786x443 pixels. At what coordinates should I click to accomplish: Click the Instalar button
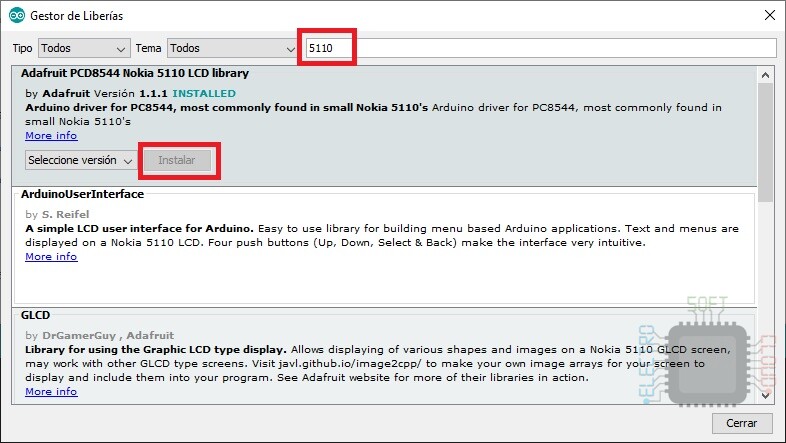tap(177, 160)
